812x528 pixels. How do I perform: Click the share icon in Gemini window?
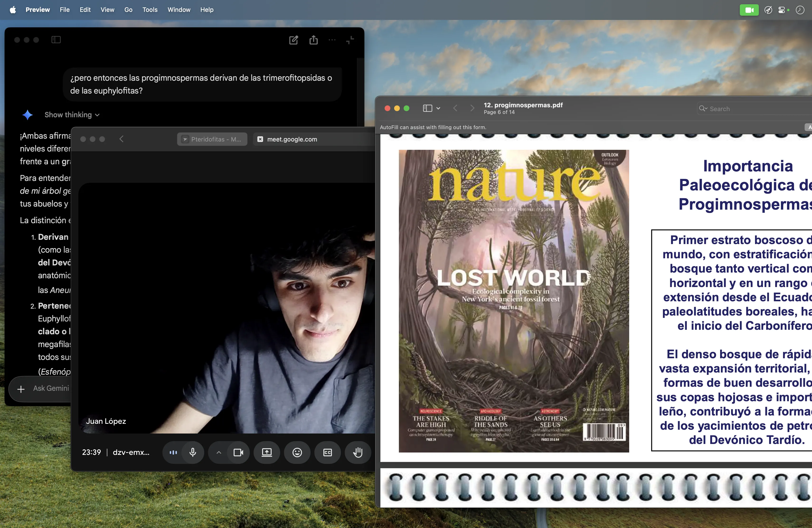314,40
